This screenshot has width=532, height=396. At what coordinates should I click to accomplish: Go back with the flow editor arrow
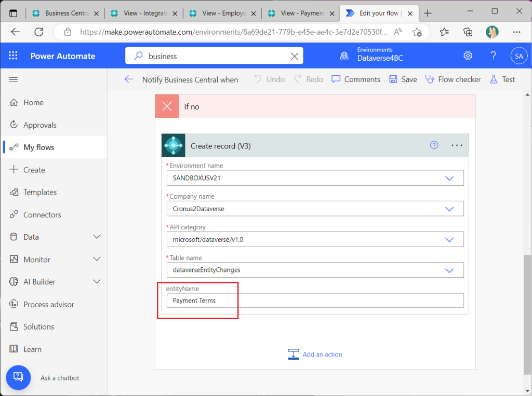point(129,79)
